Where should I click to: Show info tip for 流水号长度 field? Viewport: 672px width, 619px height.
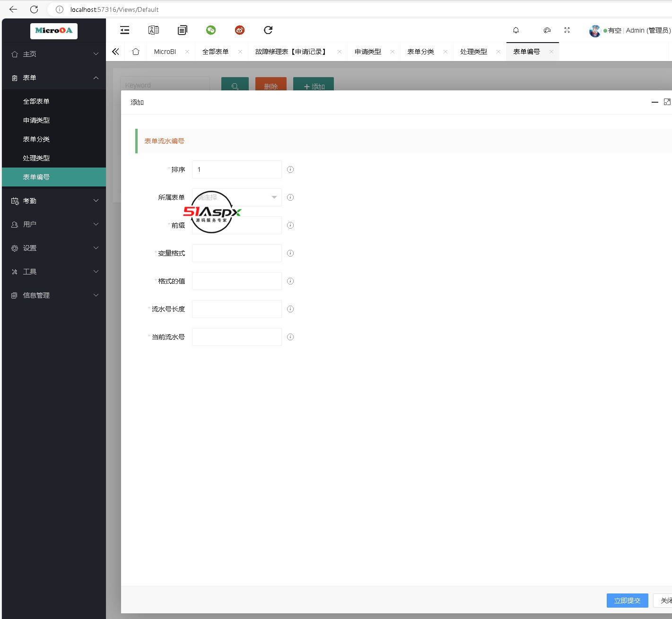pos(290,309)
